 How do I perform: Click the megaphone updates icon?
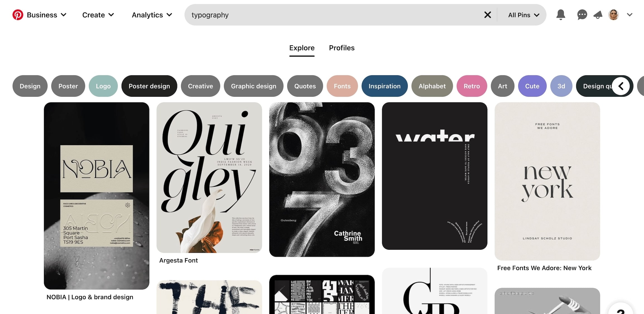tap(598, 15)
